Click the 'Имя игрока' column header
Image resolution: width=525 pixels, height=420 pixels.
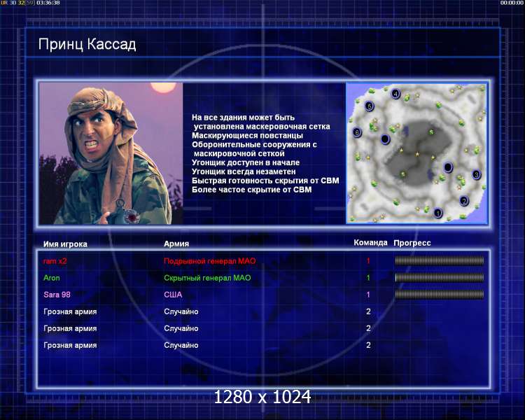(65, 244)
